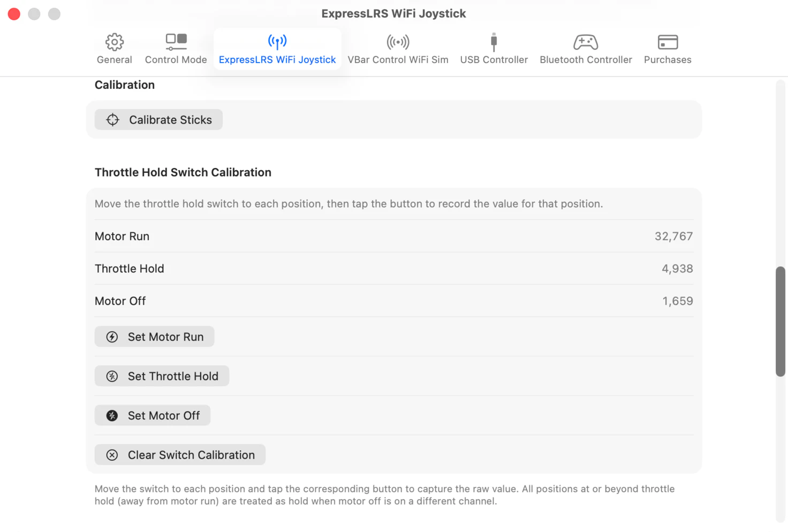
Task: Click the vertical scrollbar thumb
Action: pos(781,321)
